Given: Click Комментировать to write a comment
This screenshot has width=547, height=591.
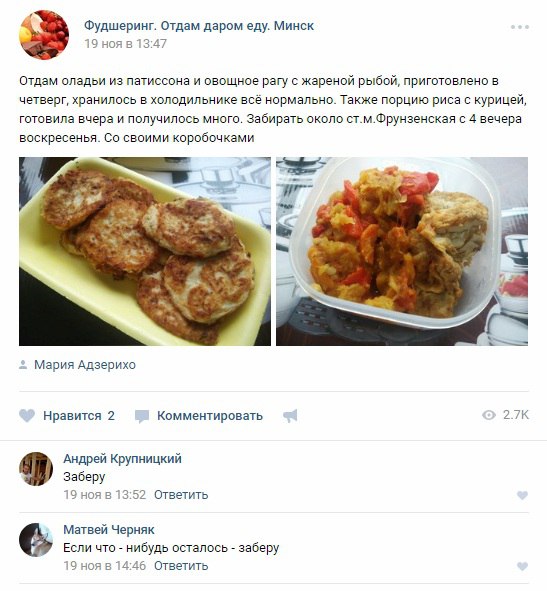Looking at the screenshot, I should click(210, 416).
